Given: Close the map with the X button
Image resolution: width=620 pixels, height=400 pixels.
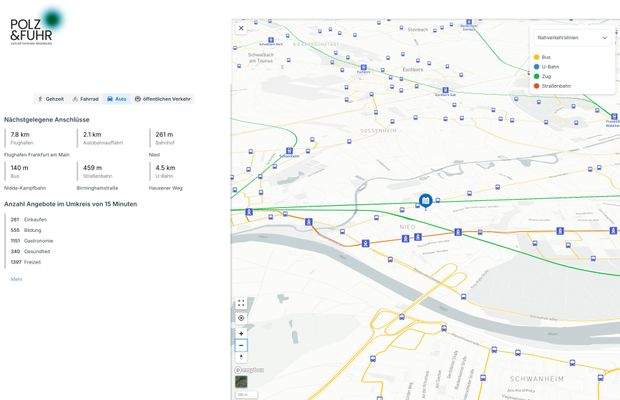Looking at the screenshot, I should pyautogui.click(x=241, y=29).
